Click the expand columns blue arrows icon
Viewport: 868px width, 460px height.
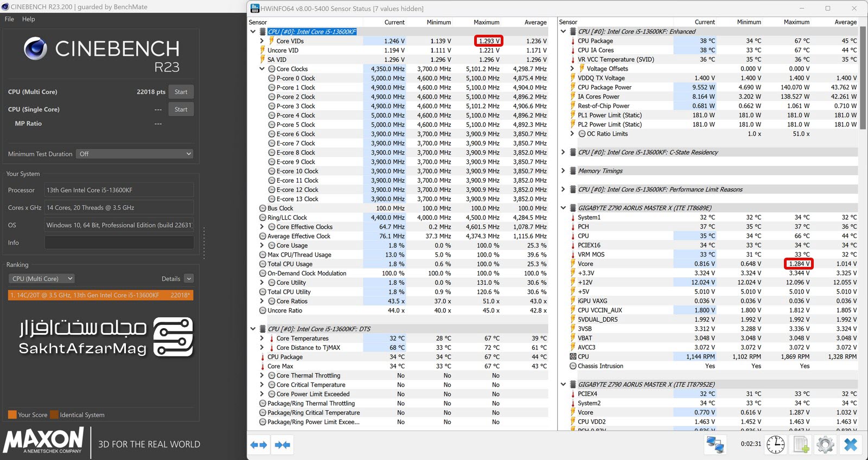(259, 445)
